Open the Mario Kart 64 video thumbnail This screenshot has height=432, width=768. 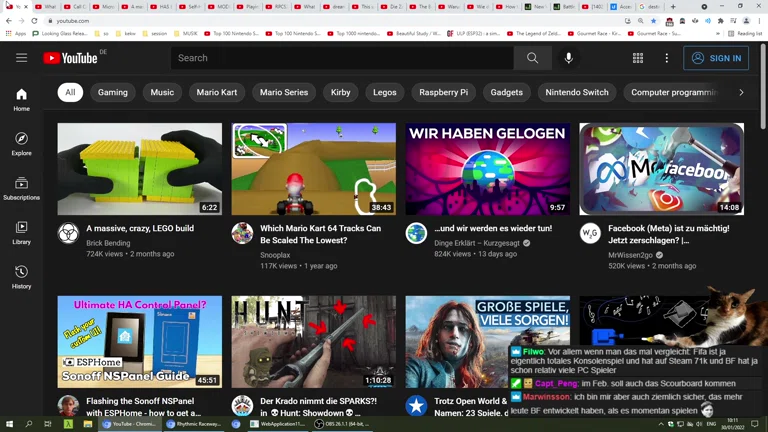coord(313,169)
